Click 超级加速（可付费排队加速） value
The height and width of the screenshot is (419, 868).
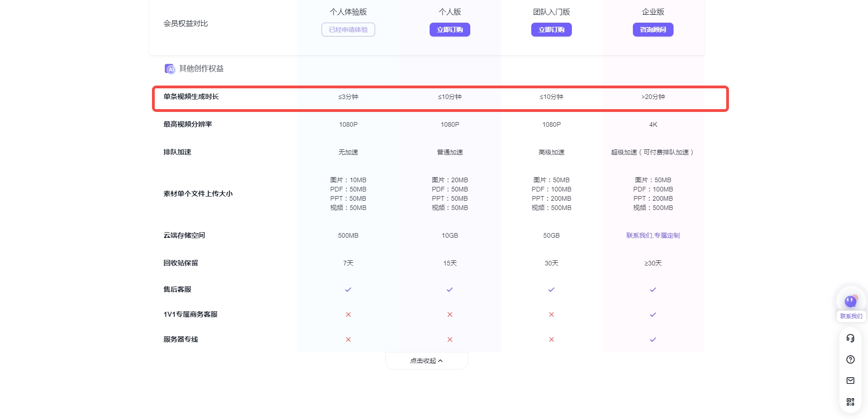653,152
